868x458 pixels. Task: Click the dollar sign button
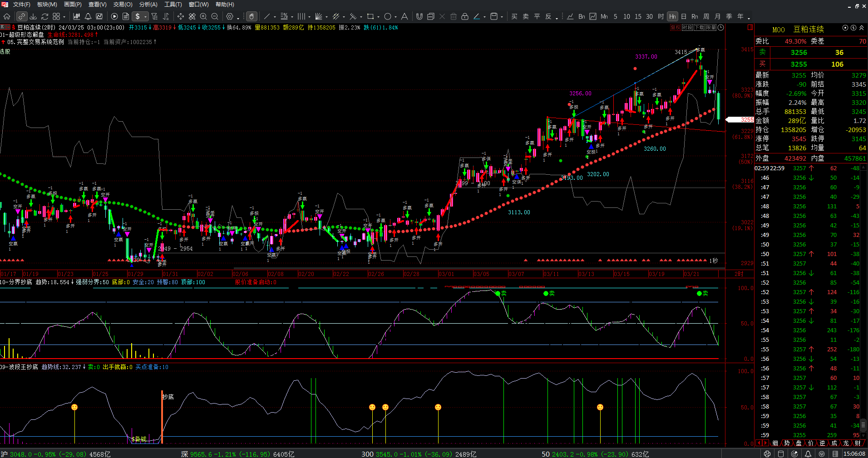click(x=138, y=16)
